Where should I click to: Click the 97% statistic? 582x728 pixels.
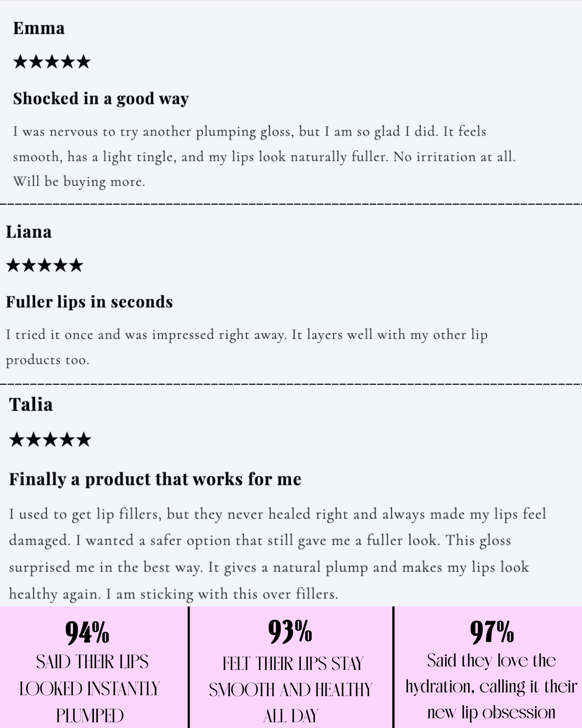click(492, 632)
